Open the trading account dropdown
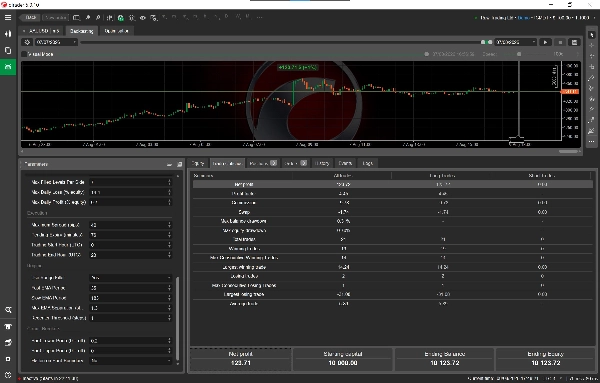 pyautogui.click(x=535, y=18)
